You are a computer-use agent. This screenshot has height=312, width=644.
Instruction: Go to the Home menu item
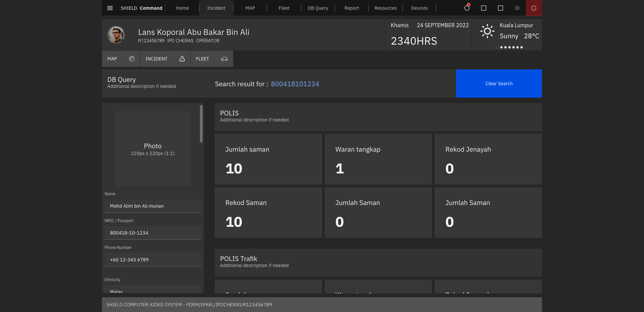[182, 8]
